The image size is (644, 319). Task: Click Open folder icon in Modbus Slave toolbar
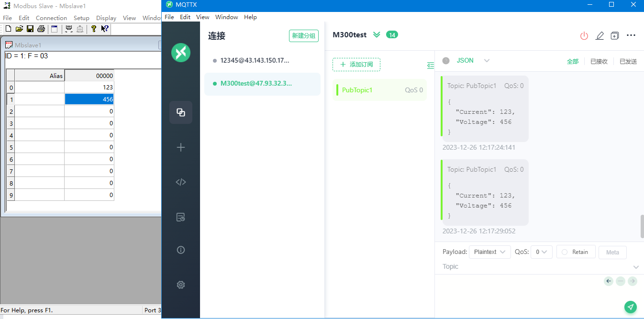[19, 29]
